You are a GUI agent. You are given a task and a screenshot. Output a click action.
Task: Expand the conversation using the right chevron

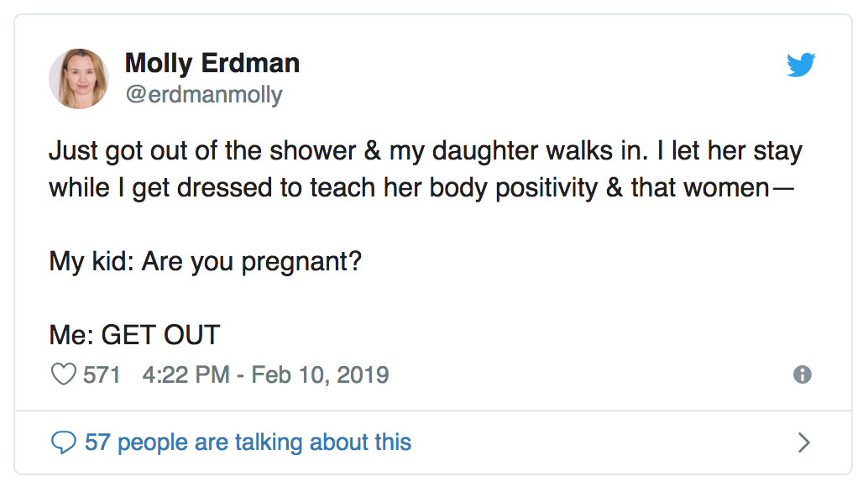804,442
